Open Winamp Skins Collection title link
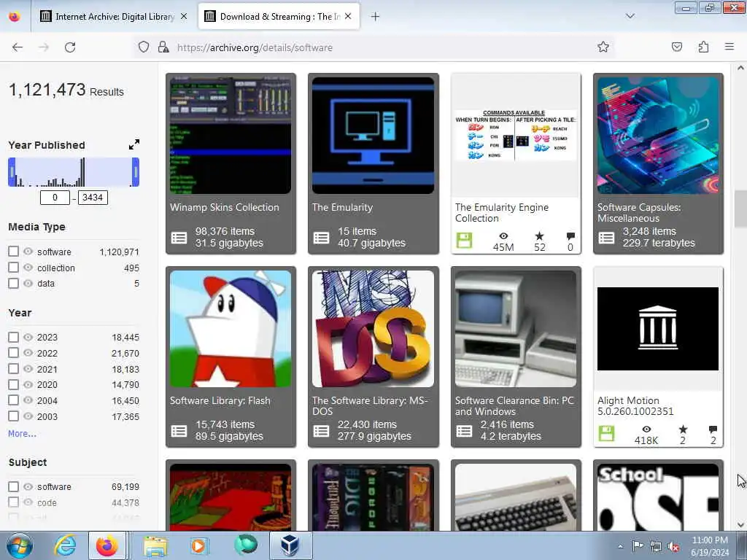Viewport: 747px width, 560px height. pyautogui.click(x=225, y=208)
